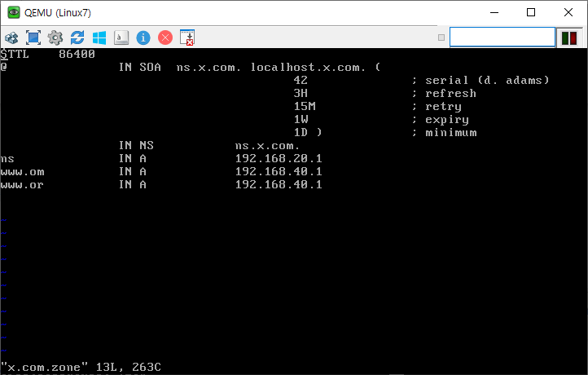Click the red circular X icon
Screen dimensions: 588x375
165,37
